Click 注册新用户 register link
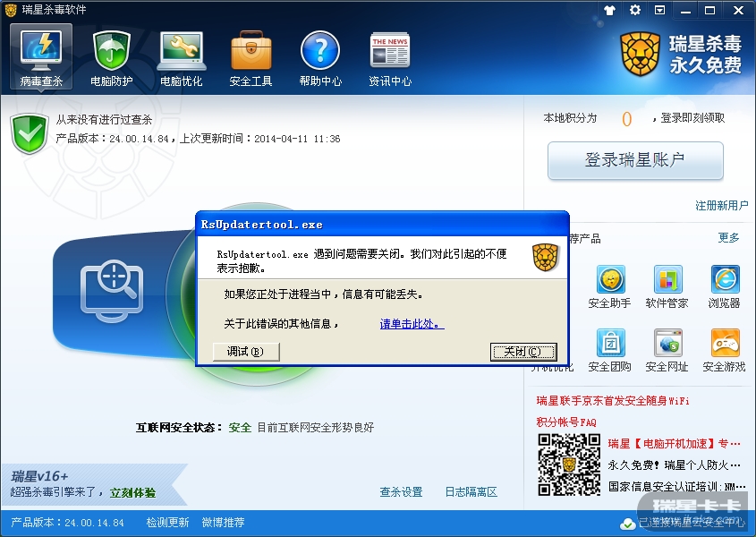Viewport: 756px width, 537px height. click(722, 206)
